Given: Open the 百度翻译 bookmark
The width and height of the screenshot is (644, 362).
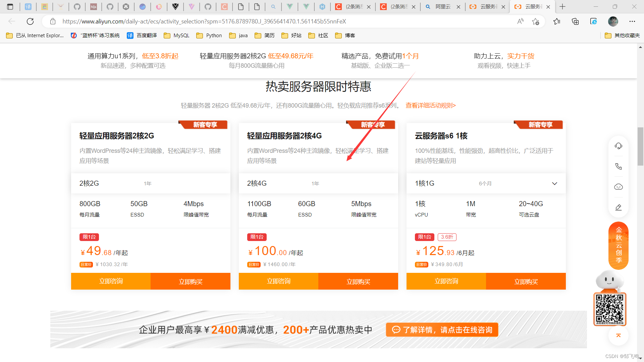Looking at the screenshot, I should pyautogui.click(x=142, y=35).
